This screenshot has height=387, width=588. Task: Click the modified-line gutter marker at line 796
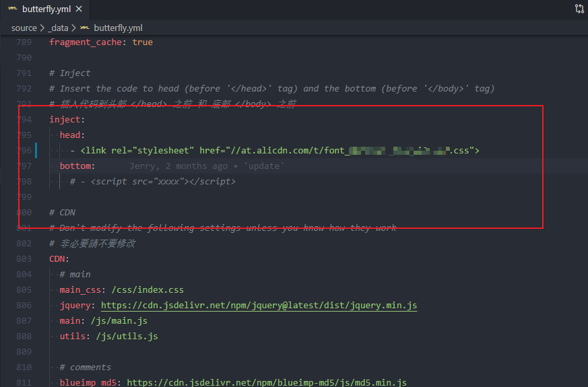coord(36,150)
